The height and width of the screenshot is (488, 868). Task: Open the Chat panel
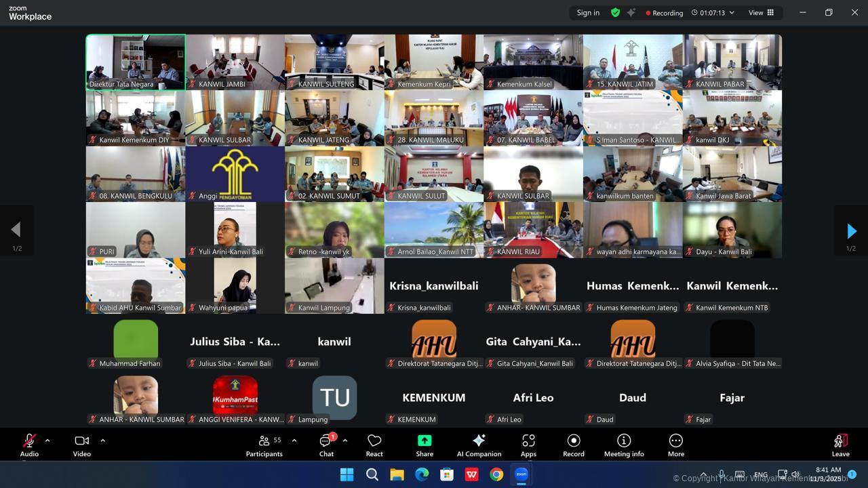(326, 445)
